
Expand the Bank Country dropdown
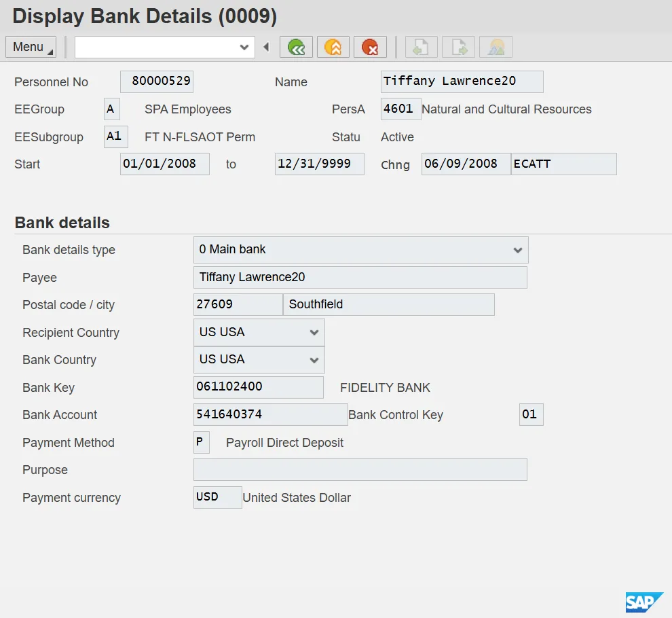314,360
